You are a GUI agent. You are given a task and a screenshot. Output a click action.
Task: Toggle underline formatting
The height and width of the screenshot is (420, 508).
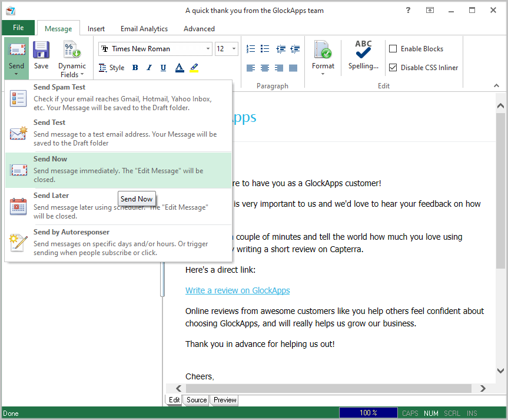[x=163, y=68]
